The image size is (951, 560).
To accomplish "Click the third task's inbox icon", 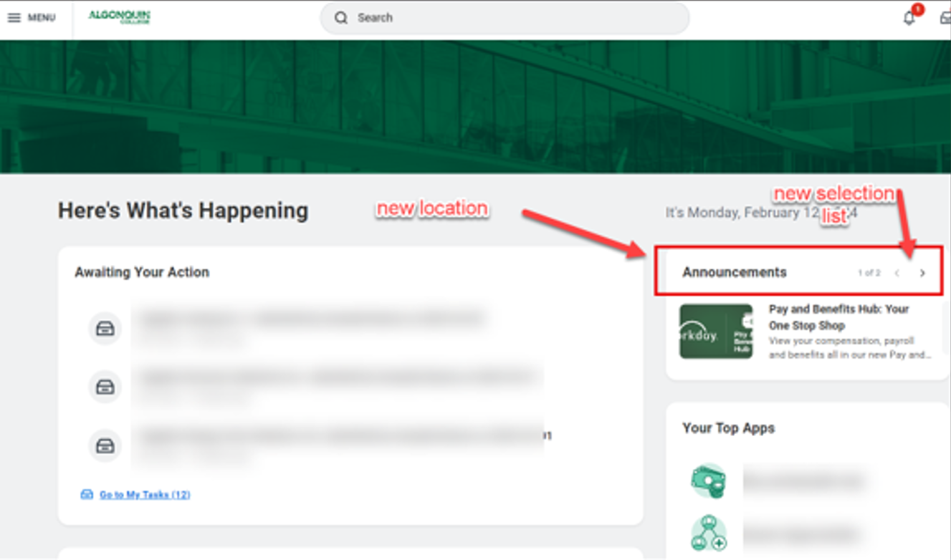I will 105,445.
